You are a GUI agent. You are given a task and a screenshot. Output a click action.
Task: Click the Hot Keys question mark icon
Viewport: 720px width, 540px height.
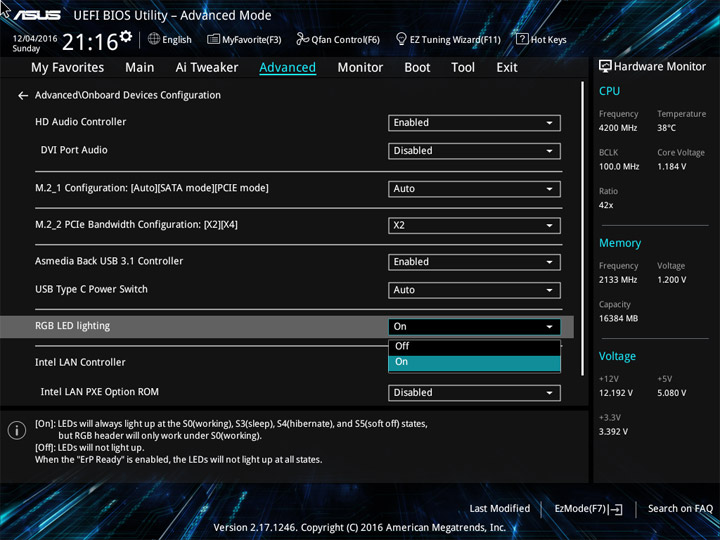pos(522,39)
